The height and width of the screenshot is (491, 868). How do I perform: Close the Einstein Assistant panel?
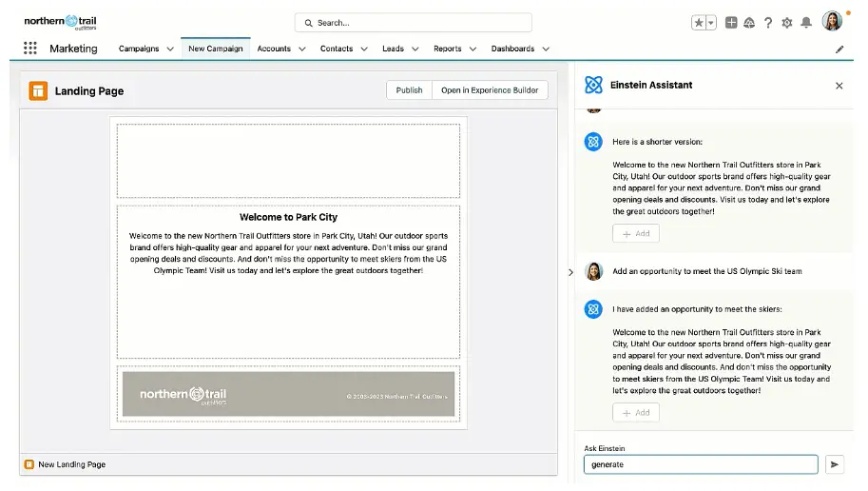click(x=839, y=86)
